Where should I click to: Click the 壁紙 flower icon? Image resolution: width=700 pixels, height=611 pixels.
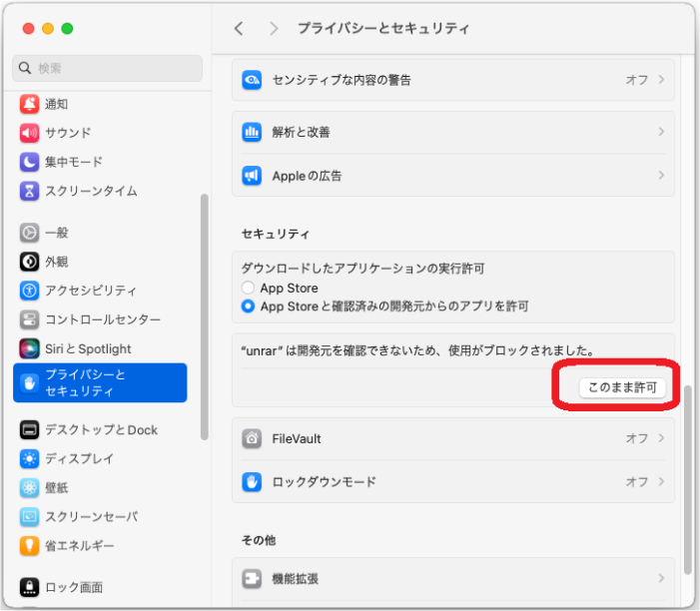pos(30,487)
